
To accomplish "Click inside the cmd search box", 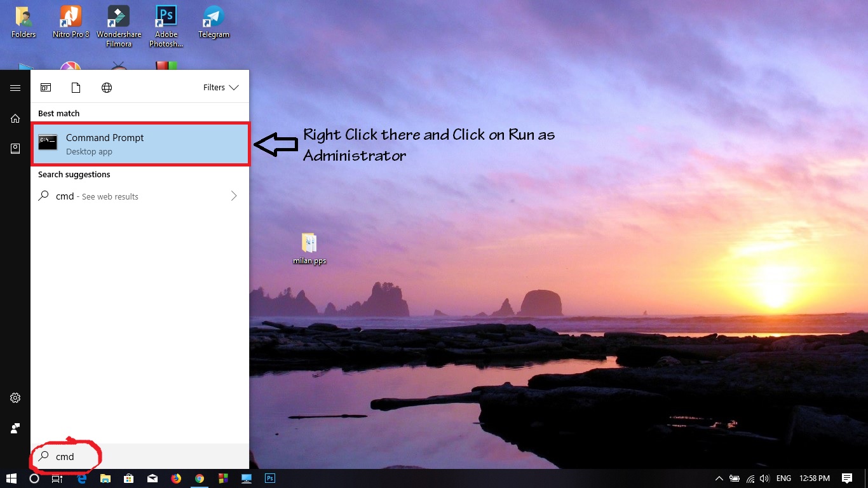I will pyautogui.click(x=127, y=456).
